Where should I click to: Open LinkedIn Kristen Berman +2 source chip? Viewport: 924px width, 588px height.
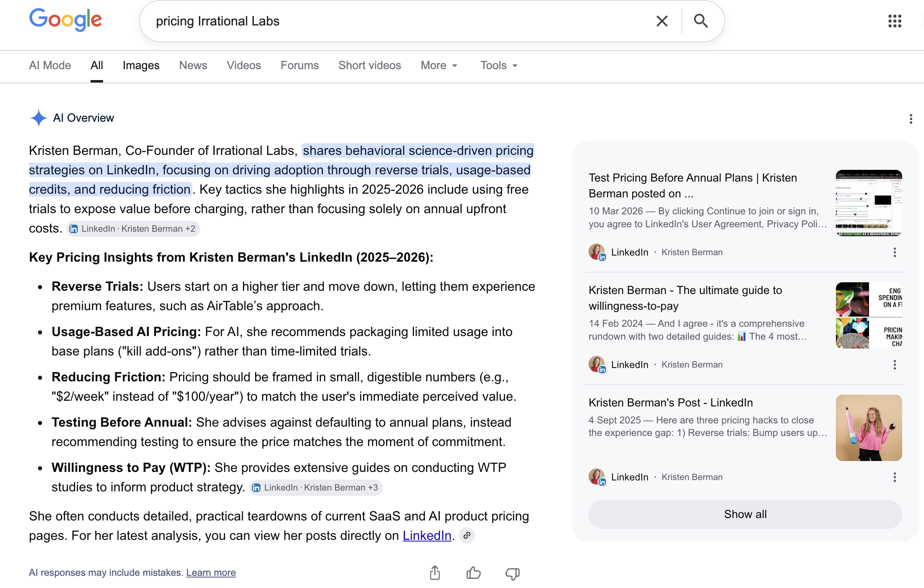tap(133, 229)
